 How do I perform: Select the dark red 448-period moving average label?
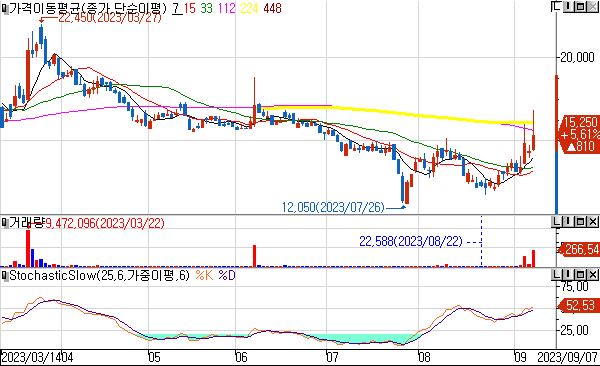272,8
